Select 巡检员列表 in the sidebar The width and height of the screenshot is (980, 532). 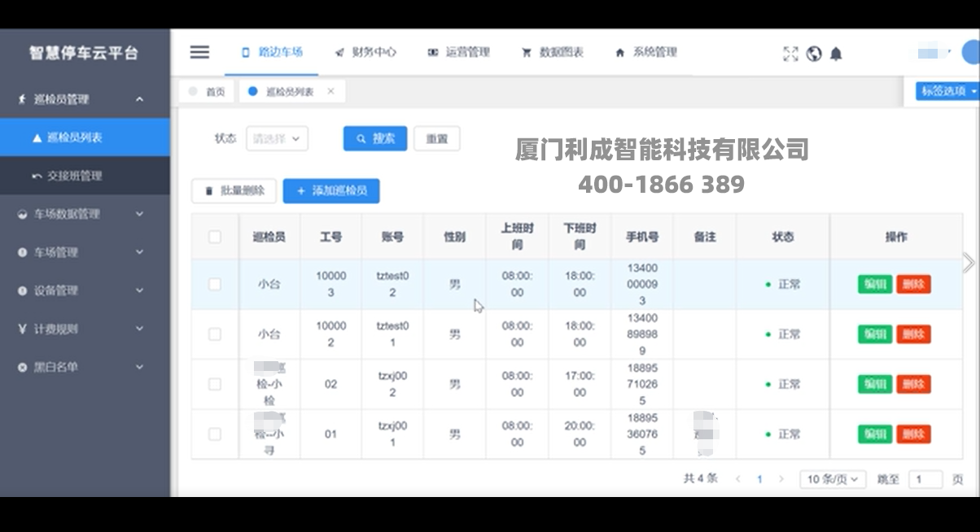85,137
